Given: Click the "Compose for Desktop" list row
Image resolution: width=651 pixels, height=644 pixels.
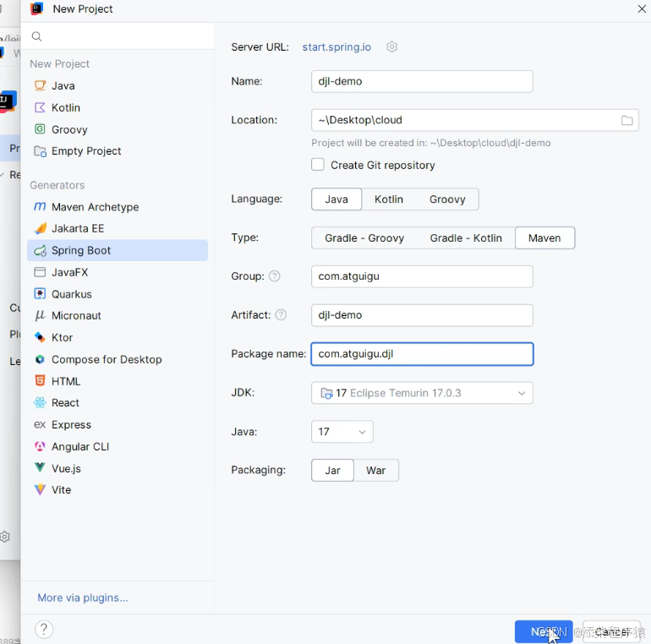Looking at the screenshot, I should 118,359.
